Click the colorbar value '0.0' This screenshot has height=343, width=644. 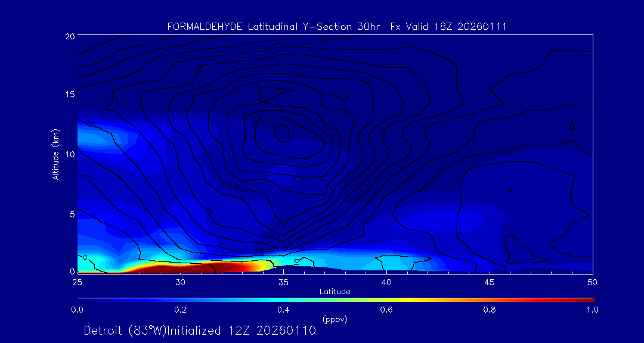pyautogui.click(x=77, y=310)
